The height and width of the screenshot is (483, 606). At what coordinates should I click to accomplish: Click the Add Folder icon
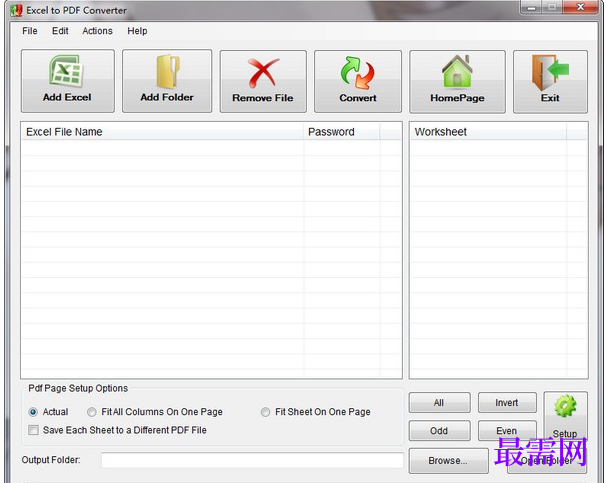(167, 71)
